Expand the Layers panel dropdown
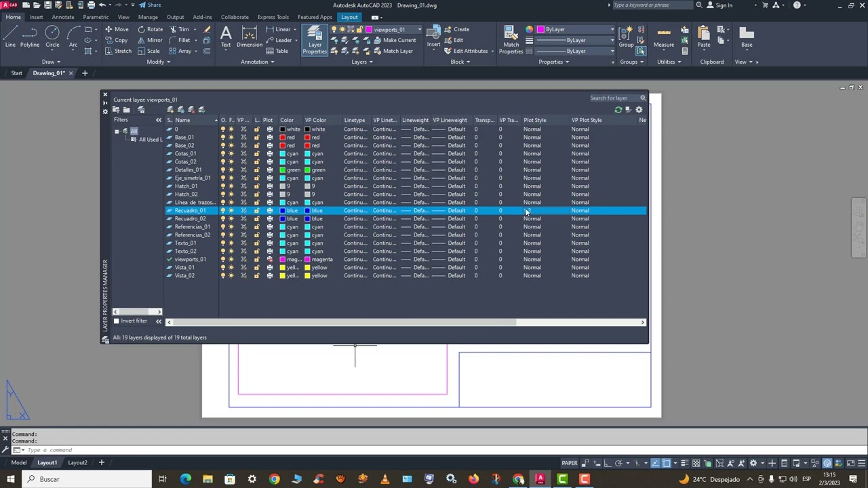Viewport: 868px width, 488px height. pyautogui.click(x=362, y=62)
